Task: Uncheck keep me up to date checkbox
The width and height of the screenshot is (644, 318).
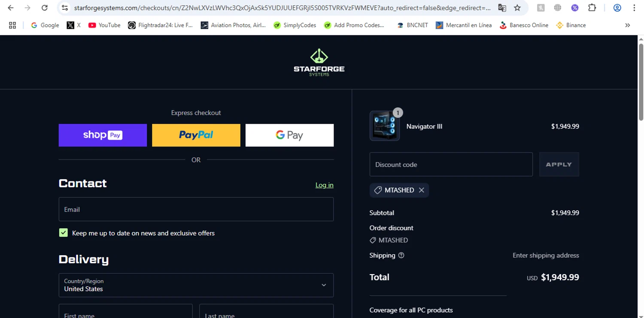Action: tap(64, 233)
